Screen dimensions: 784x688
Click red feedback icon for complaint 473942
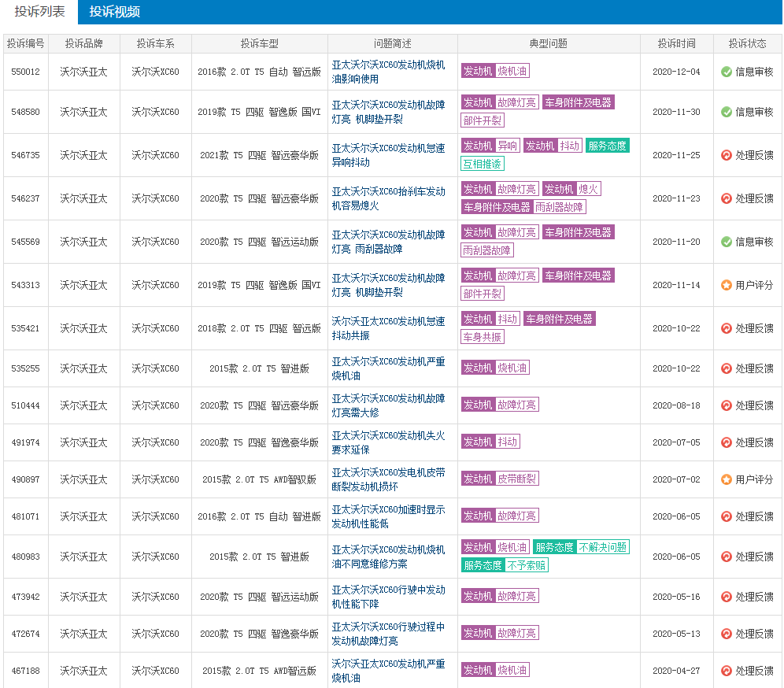click(727, 597)
